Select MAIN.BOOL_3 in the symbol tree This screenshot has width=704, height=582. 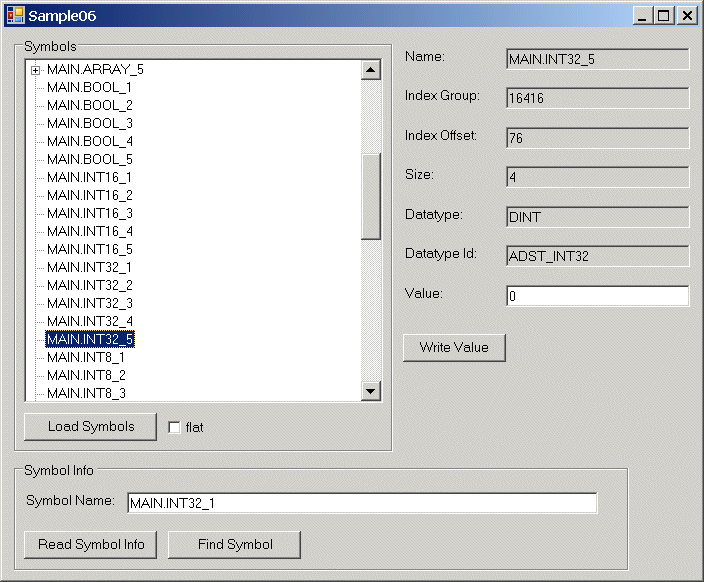89,123
